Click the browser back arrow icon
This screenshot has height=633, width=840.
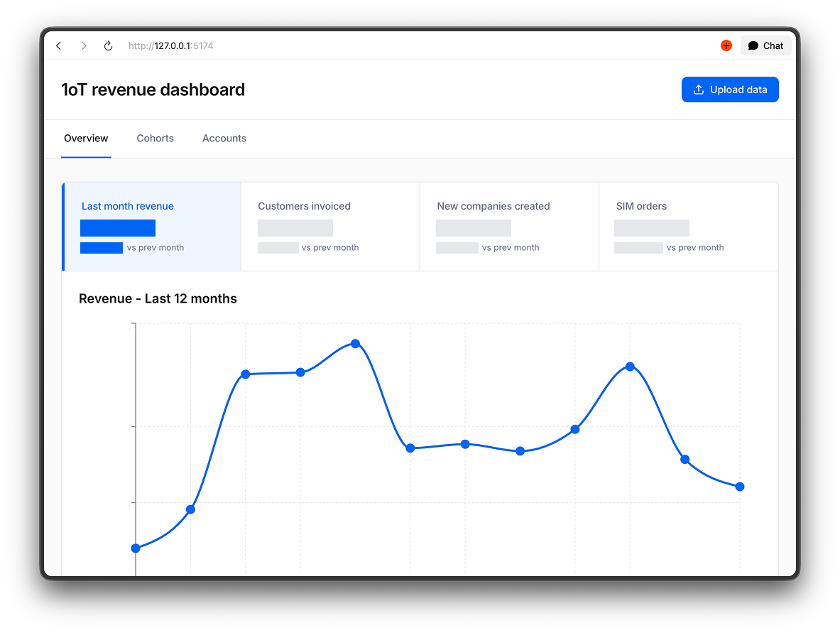click(x=58, y=45)
